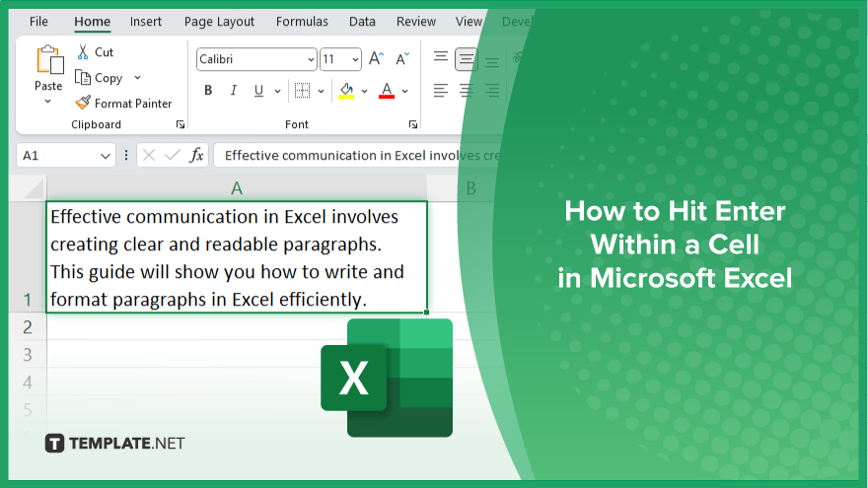Expand underline style options arrow

(x=277, y=92)
